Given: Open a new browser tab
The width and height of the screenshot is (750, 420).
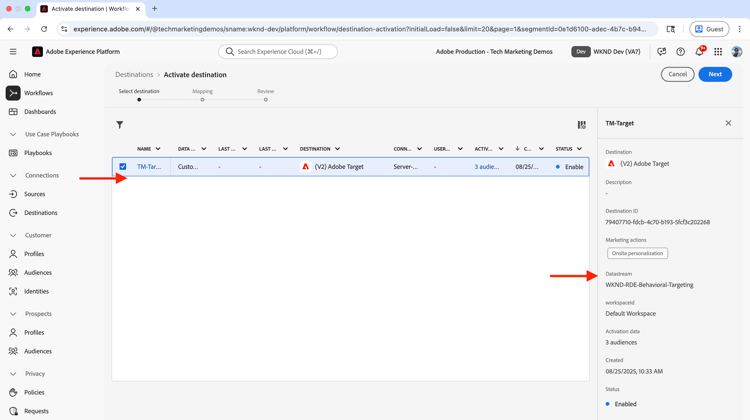Looking at the screenshot, I should [x=154, y=9].
